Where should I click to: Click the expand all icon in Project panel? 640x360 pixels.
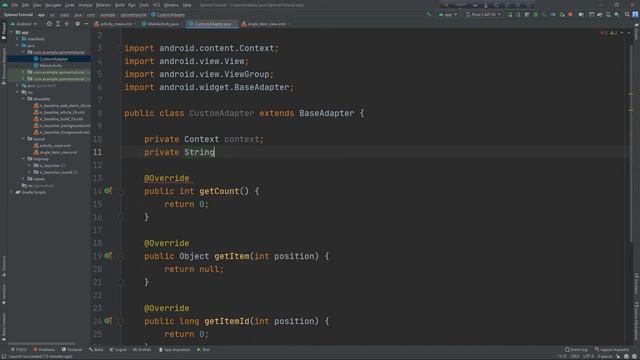pyautogui.click(x=58, y=24)
